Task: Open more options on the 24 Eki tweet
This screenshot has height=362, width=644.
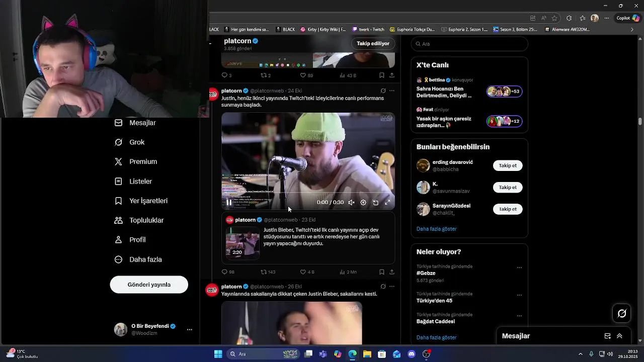Action: [x=392, y=91]
